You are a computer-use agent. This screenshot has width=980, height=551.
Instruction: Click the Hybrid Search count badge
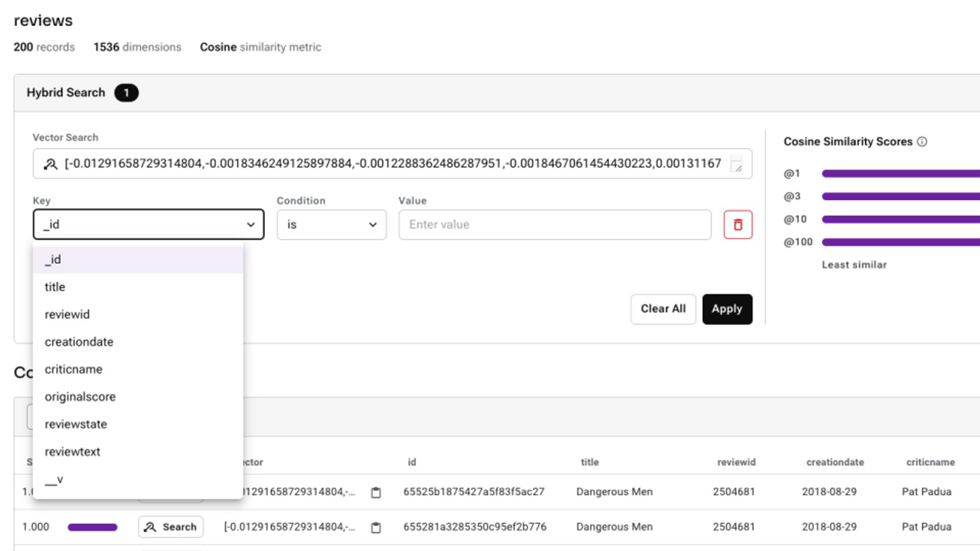pos(126,93)
